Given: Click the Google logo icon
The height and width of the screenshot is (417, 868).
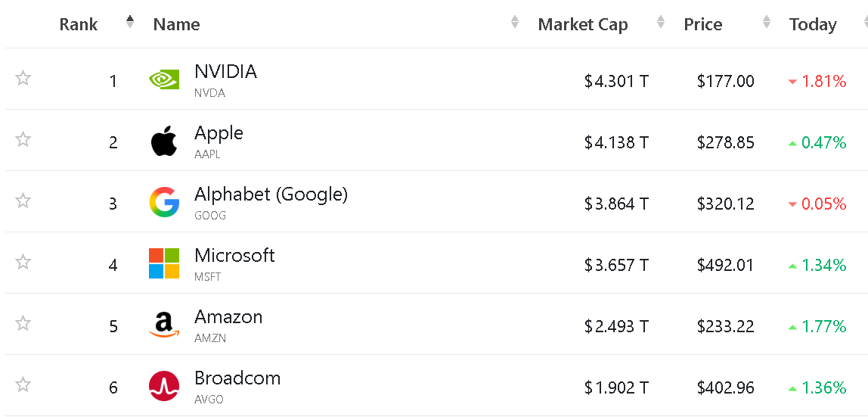Looking at the screenshot, I should [164, 202].
